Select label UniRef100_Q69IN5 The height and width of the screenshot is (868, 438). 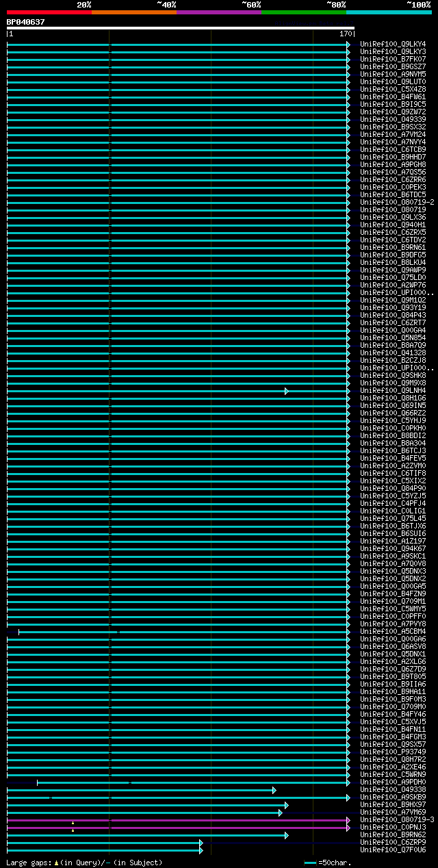393,406
